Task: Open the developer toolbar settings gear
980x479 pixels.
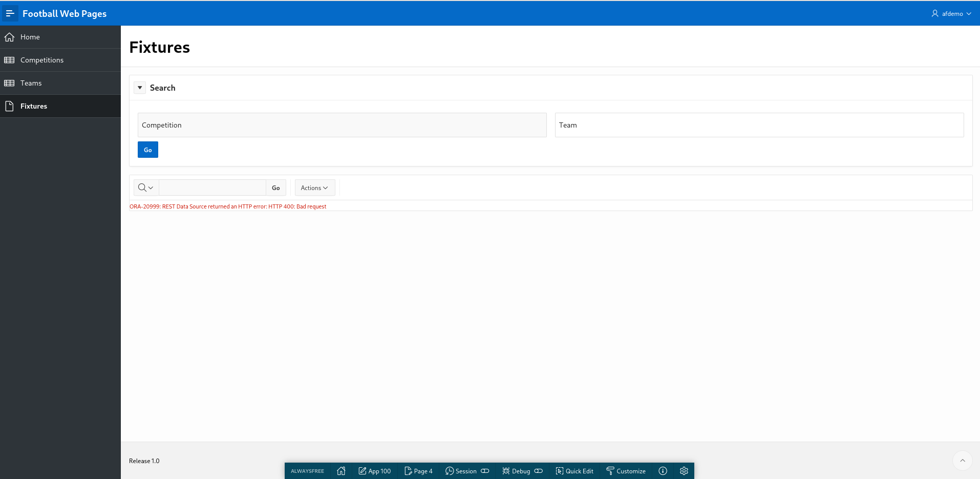Action: tap(684, 471)
